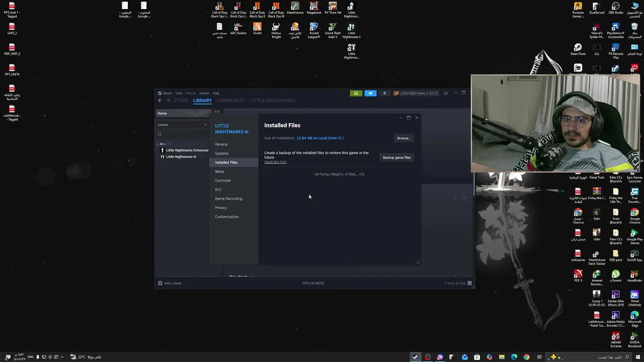Image resolution: width=644 pixels, height=362 pixels.
Task: Open Steam Tools desktop shortcut
Action: (578, 49)
